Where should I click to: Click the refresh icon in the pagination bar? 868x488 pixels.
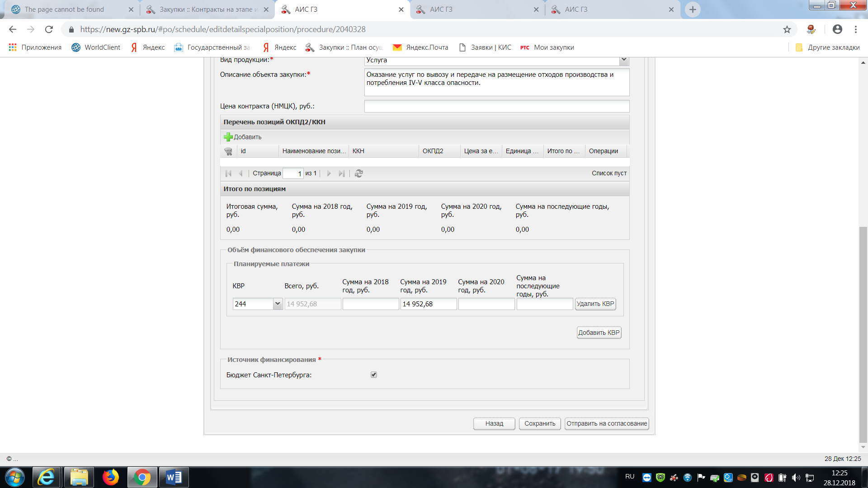click(x=359, y=174)
